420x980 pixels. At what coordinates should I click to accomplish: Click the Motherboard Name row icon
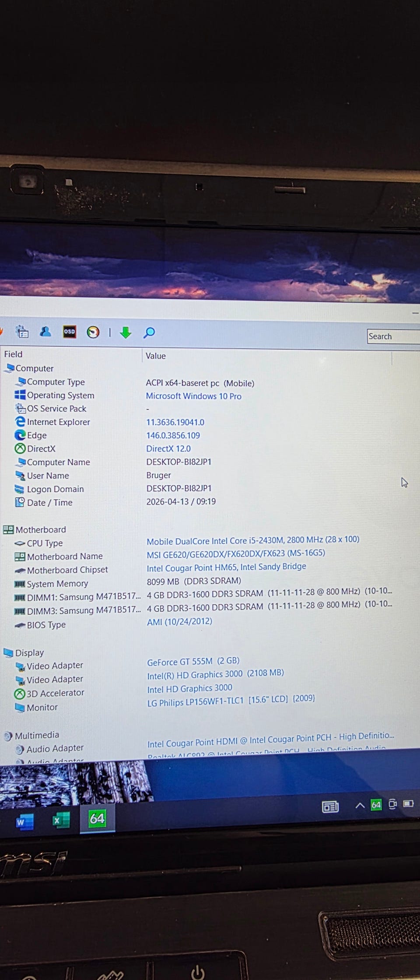click(20, 556)
